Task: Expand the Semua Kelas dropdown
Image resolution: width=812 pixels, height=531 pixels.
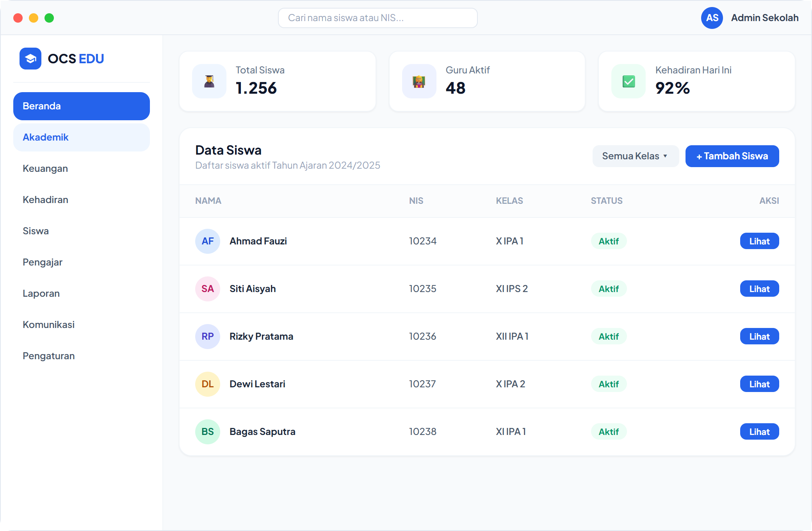Action: point(636,156)
